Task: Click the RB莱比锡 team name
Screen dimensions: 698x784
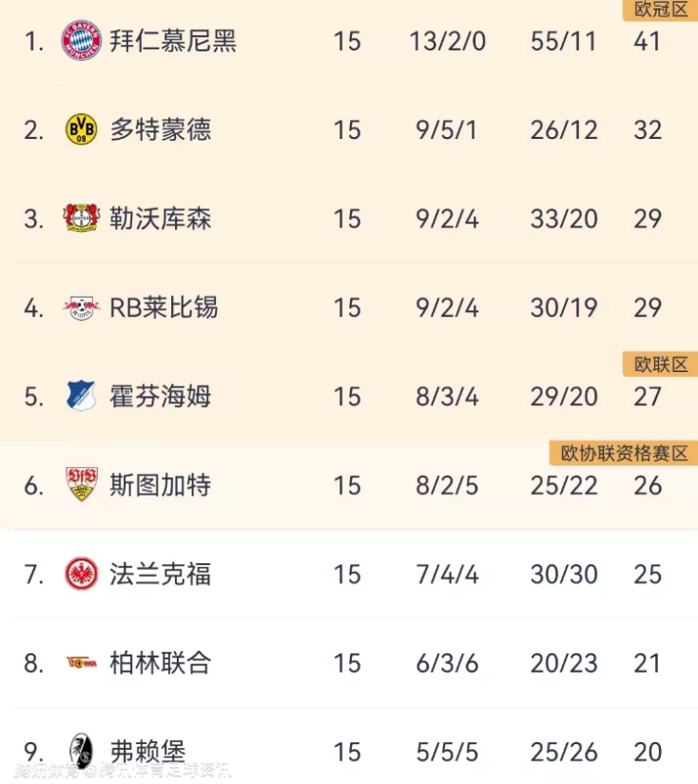Action: (164, 307)
